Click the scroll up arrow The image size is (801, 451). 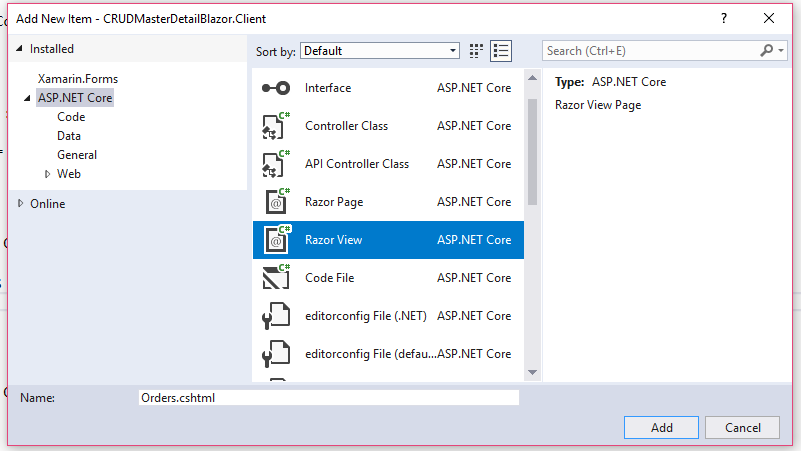(532, 78)
